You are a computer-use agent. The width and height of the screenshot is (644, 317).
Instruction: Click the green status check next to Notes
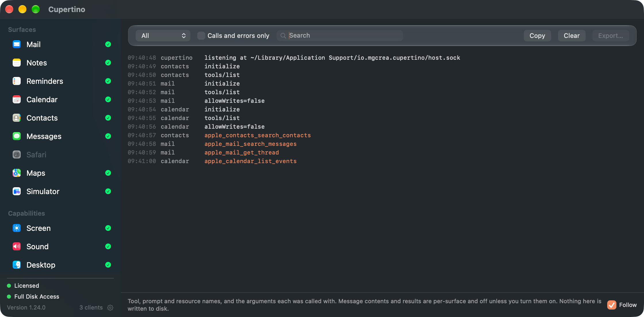[108, 63]
